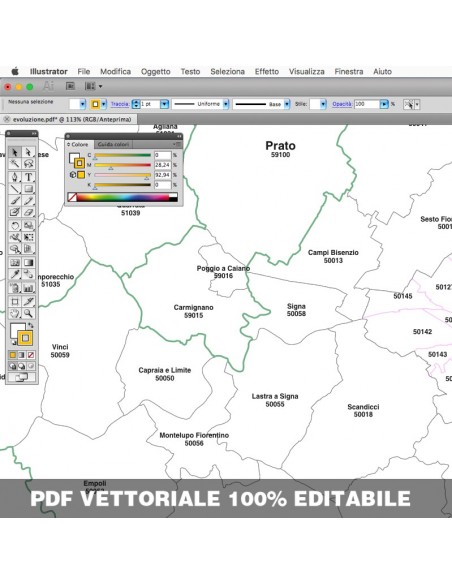Select the Shape Builder tool

(15, 249)
